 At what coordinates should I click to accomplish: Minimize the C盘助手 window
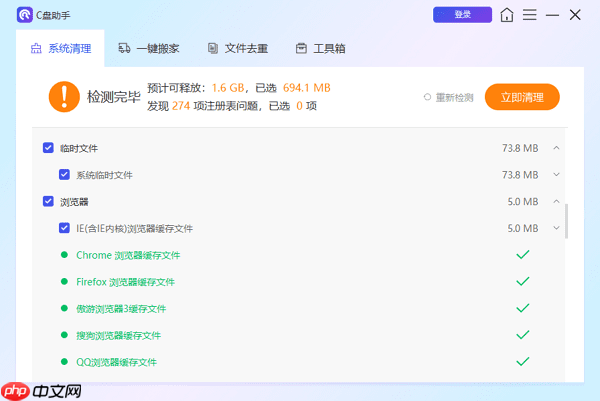click(x=552, y=15)
